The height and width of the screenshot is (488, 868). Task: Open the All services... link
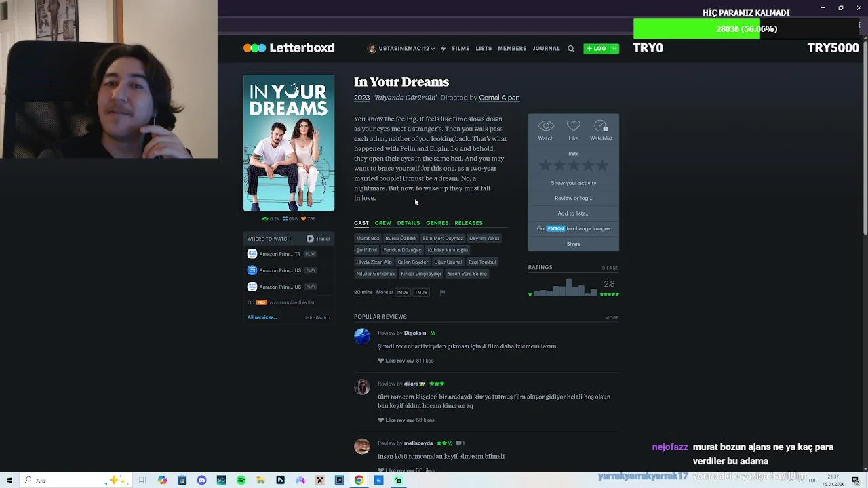tap(262, 317)
